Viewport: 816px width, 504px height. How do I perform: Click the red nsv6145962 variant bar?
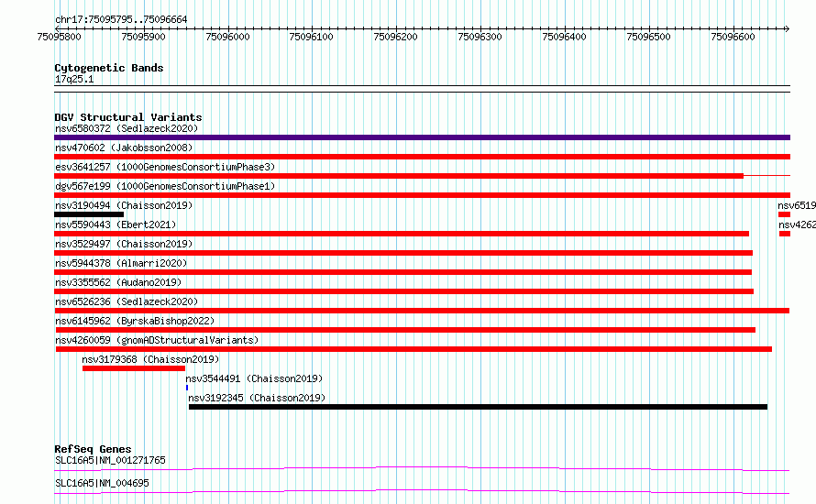[405, 330]
